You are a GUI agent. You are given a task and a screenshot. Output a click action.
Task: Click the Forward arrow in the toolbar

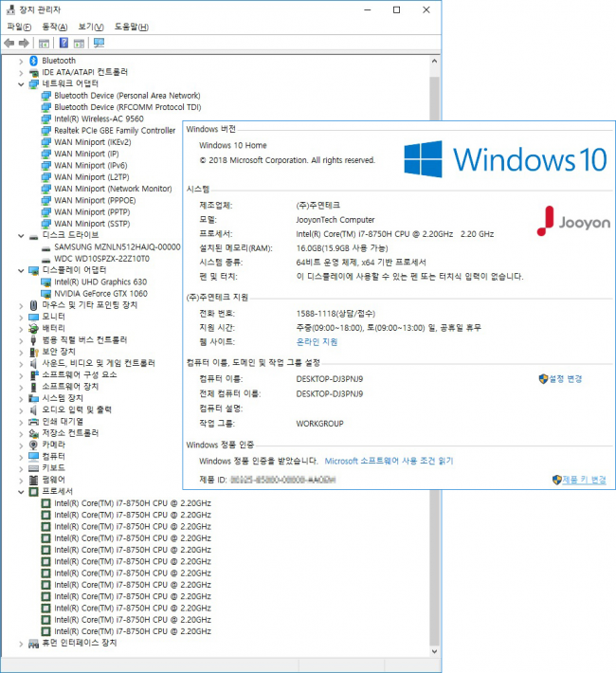23,44
